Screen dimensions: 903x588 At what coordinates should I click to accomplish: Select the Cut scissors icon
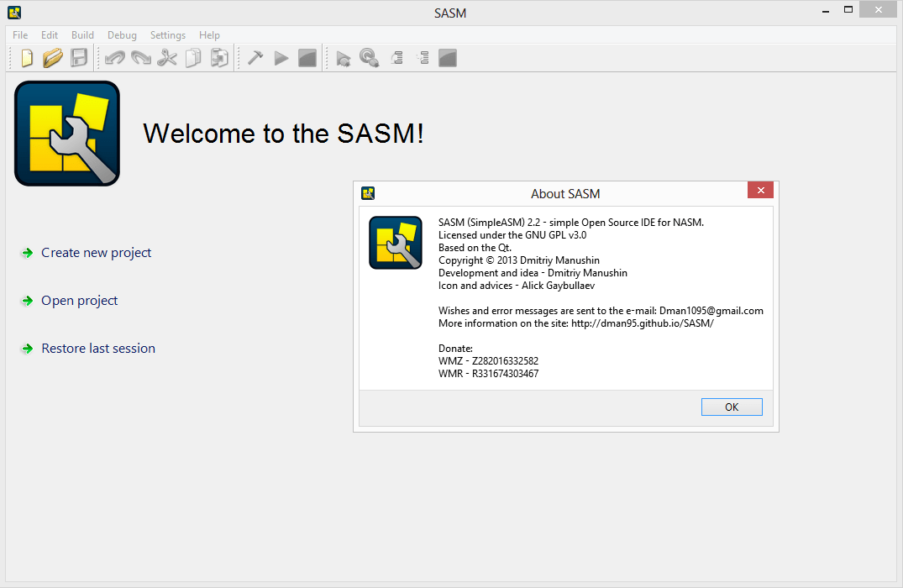point(166,57)
